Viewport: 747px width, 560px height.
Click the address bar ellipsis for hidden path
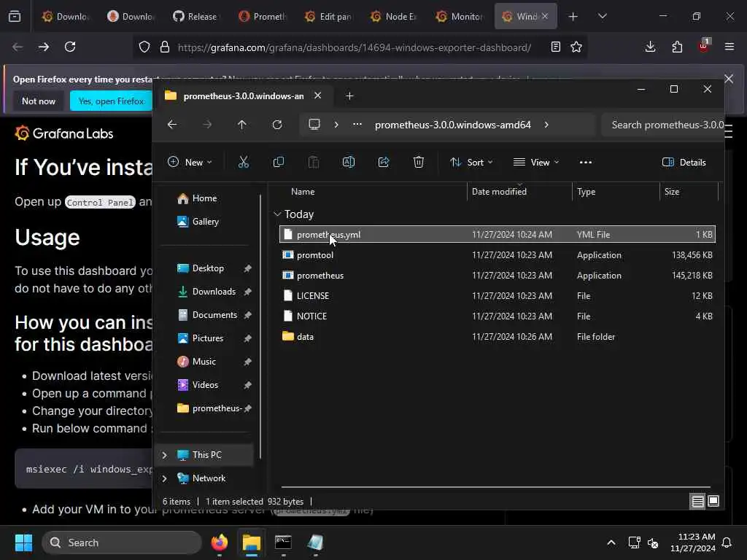click(x=357, y=125)
